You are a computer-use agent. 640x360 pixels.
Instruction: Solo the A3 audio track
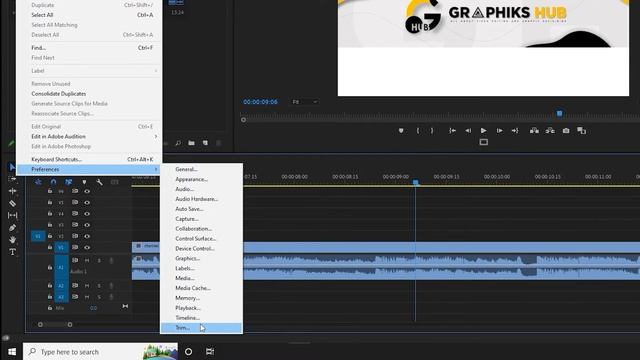tap(99, 297)
